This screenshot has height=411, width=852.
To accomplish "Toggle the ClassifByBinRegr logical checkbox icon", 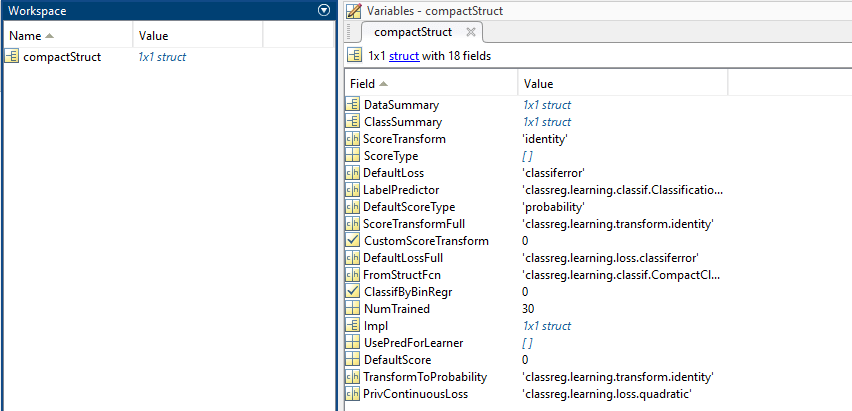I will pyautogui.click(x=352, y=292).
